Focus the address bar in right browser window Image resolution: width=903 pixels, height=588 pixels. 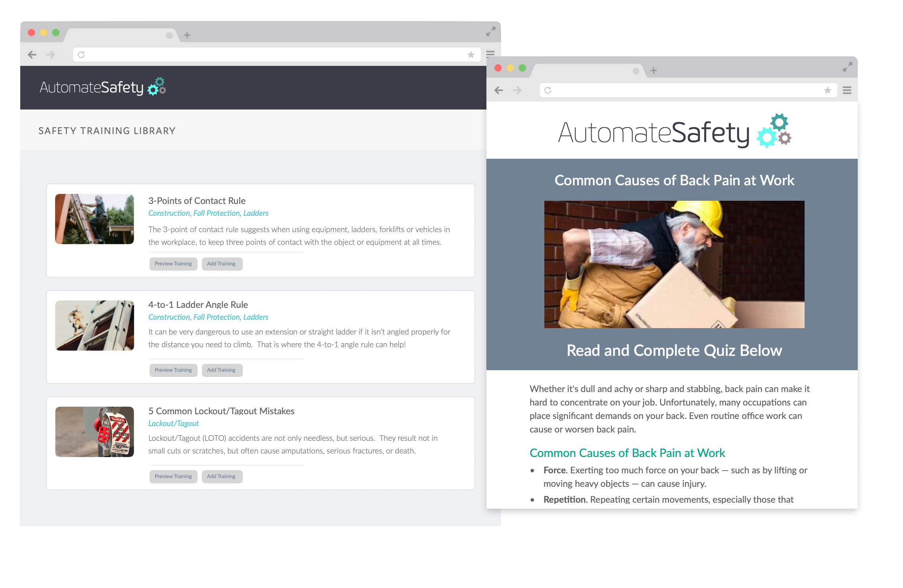coord(688,90)
